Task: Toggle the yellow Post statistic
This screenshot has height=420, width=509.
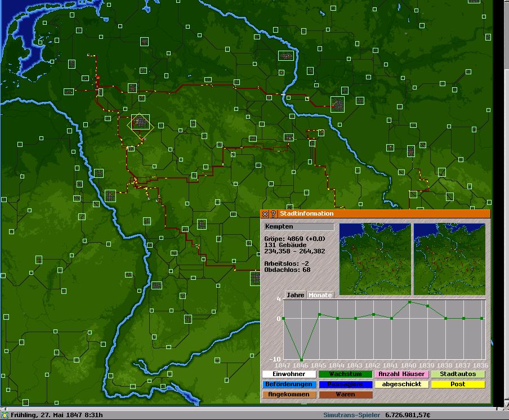Action: (458, 385)
